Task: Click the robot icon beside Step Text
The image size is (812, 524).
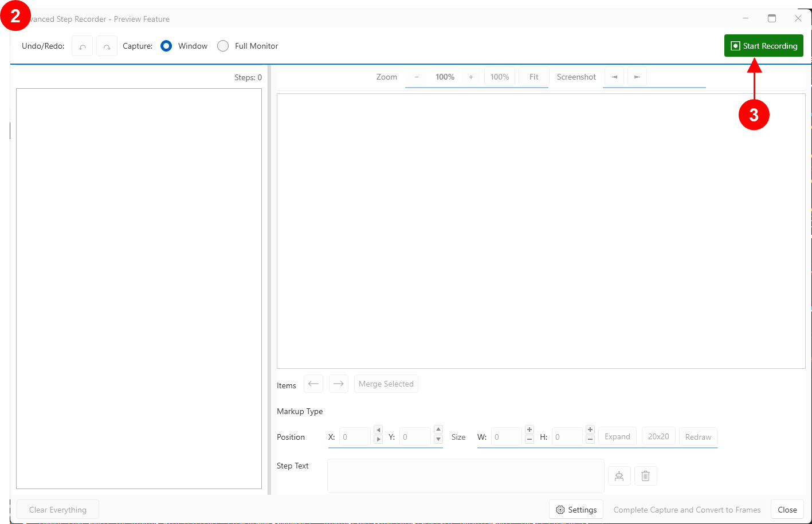Action: pyautogui.click(x=619, y=476)
